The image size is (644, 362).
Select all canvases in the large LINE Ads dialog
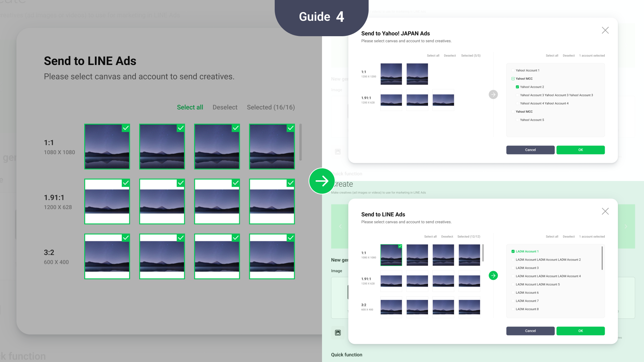click(x=190, y=107)
